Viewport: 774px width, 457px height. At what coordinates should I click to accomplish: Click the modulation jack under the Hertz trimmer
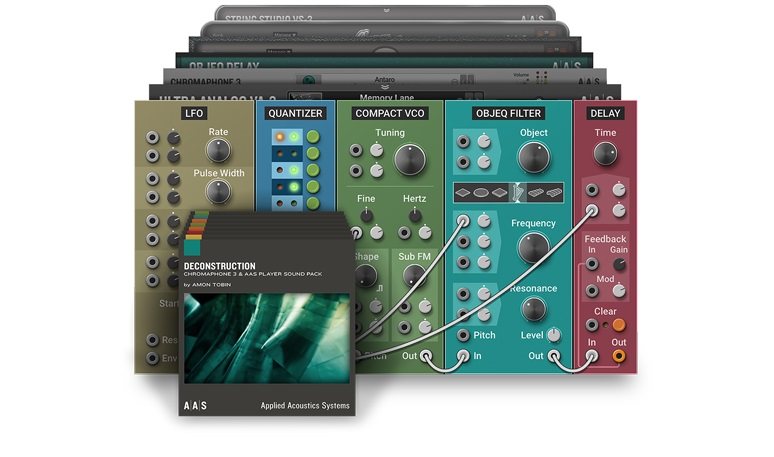pos(404,232)
